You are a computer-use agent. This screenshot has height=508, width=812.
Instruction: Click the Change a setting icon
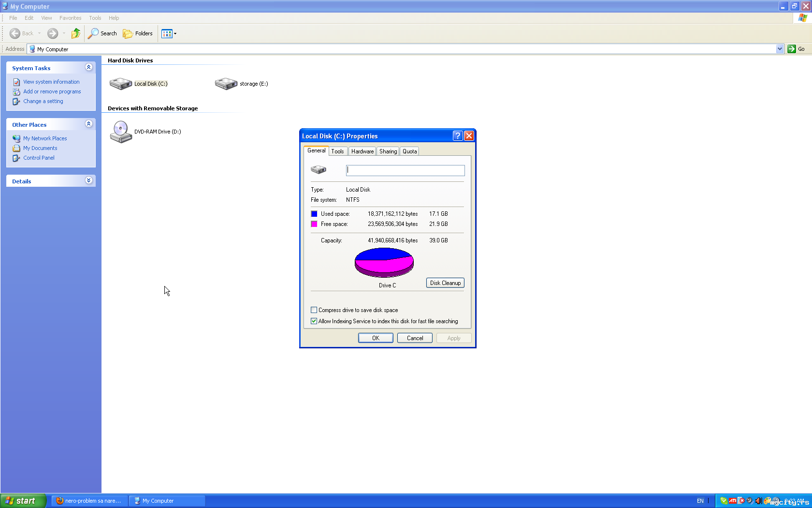(16, 101)
